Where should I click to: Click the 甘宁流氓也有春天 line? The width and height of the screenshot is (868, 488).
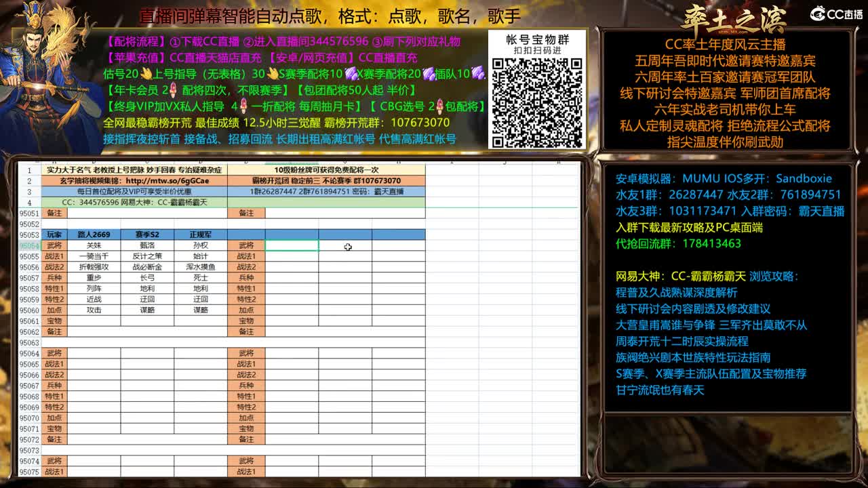point(660,390)
